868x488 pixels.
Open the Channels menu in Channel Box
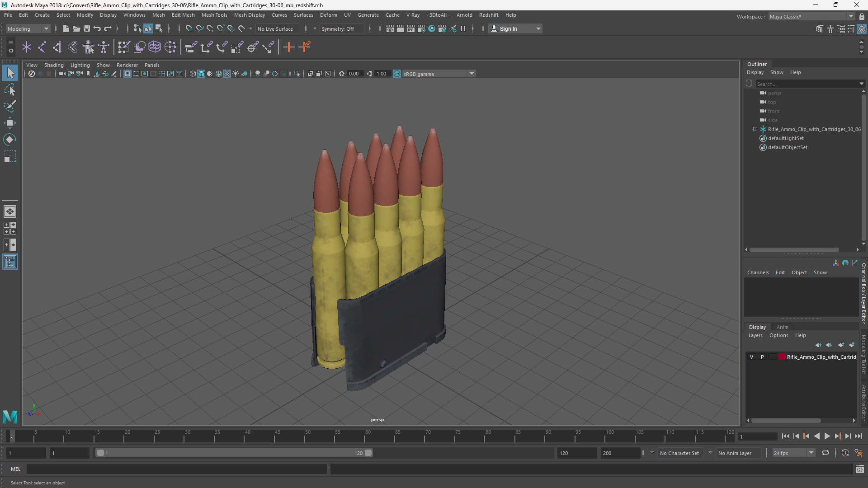tap(758, 272)
